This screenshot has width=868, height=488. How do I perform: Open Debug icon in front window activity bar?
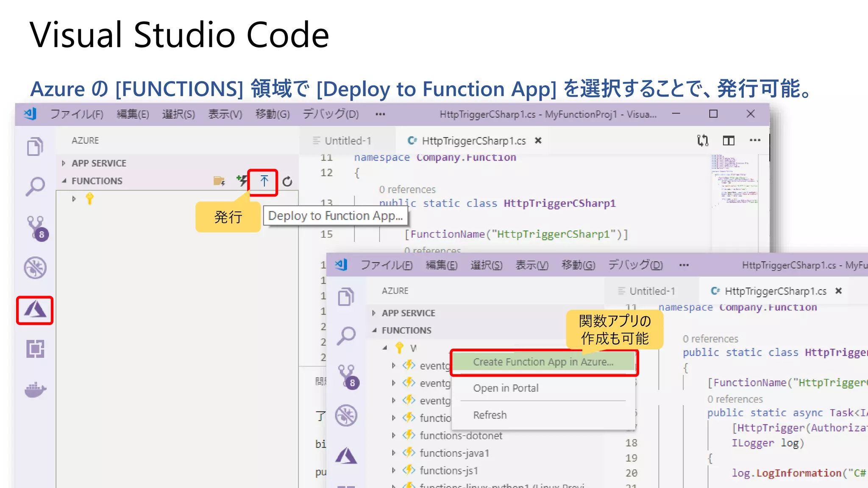coord(346,416)
